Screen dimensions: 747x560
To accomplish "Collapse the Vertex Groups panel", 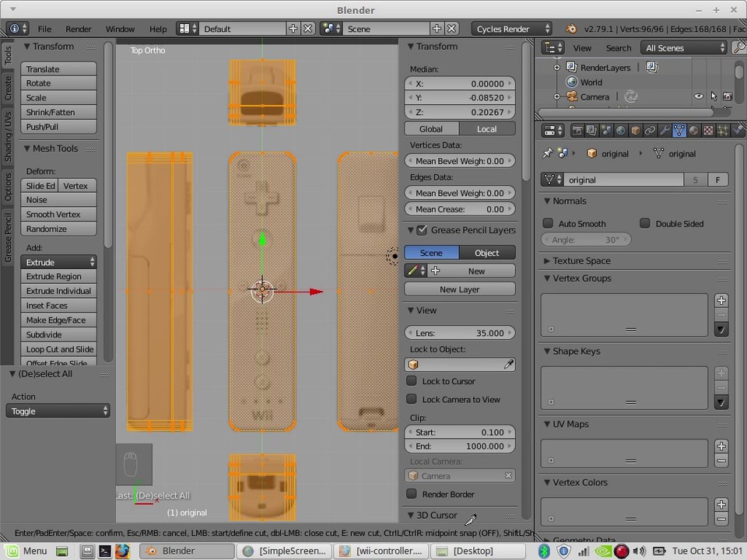I will (x=547, y=278).
